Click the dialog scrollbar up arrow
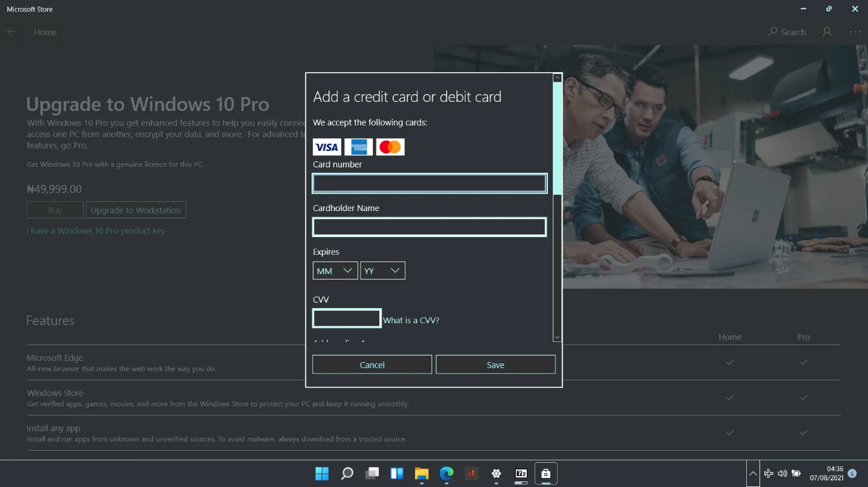 558,78
